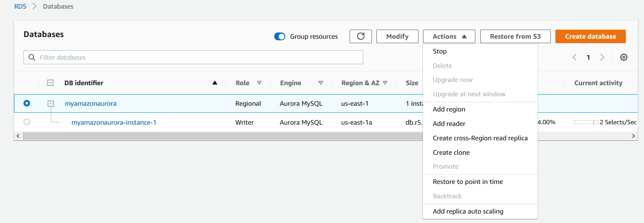Sort by DB identifier ascending arrow
The image size is (644, 223).
[214, 83]
